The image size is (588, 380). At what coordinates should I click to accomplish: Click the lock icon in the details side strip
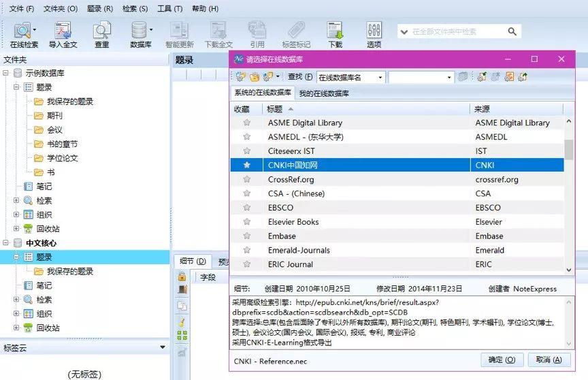pyautogui.click(x=182, y=276)
